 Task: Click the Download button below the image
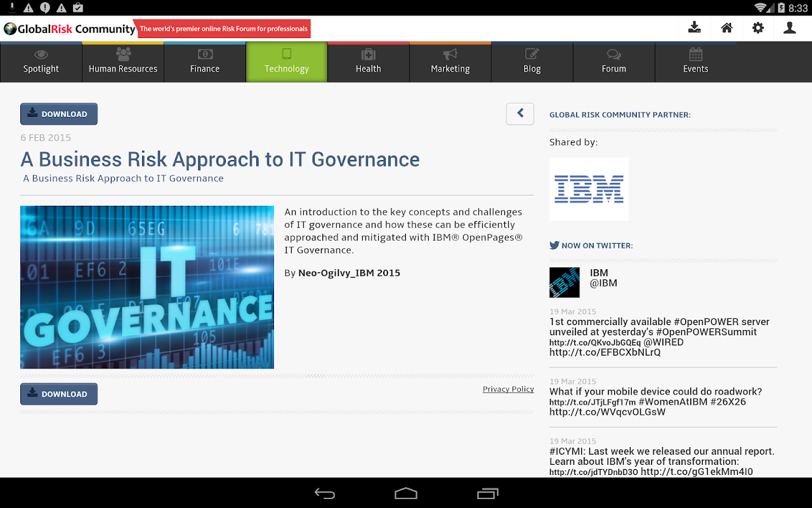(59, 394)
